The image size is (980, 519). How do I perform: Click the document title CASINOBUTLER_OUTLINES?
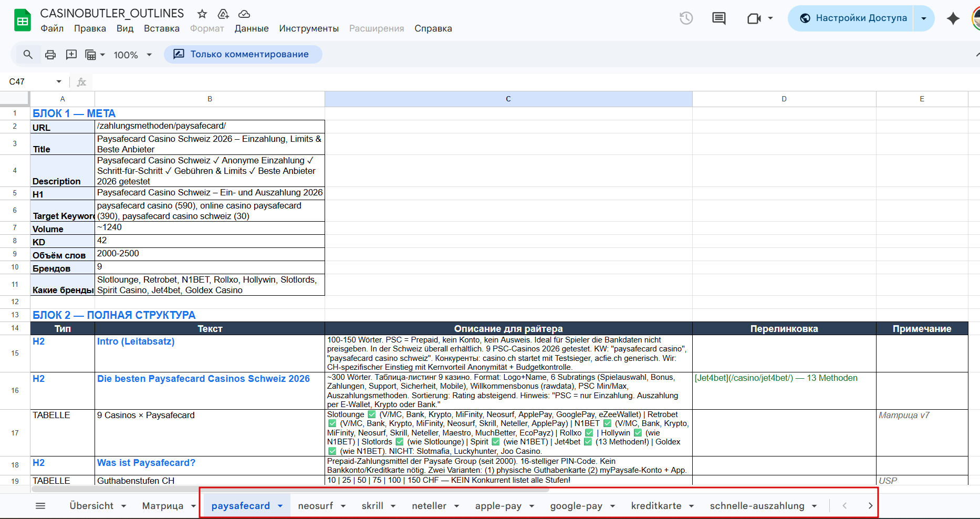112,13
